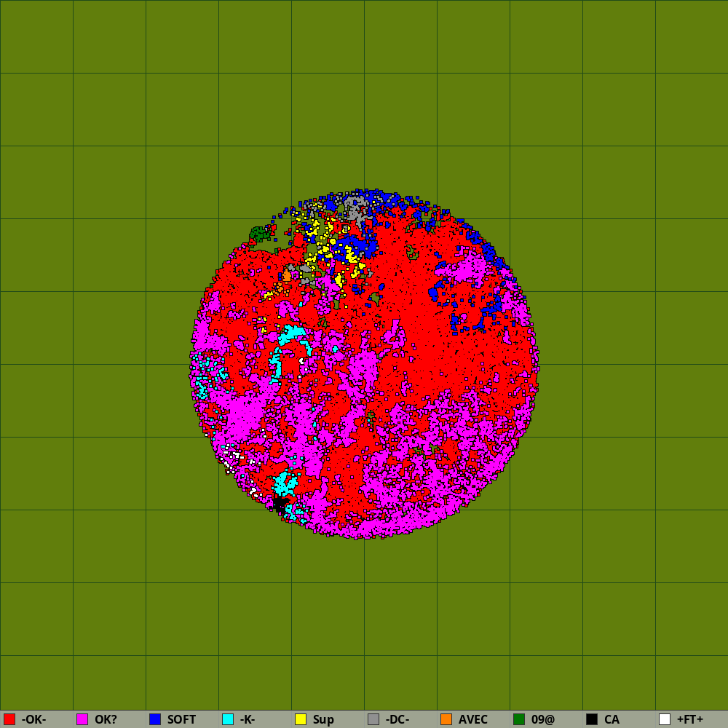The image size is (728, 728).
Task: Select the 09@ legend label
Action: pyautogui.click(x=543, y=720)
